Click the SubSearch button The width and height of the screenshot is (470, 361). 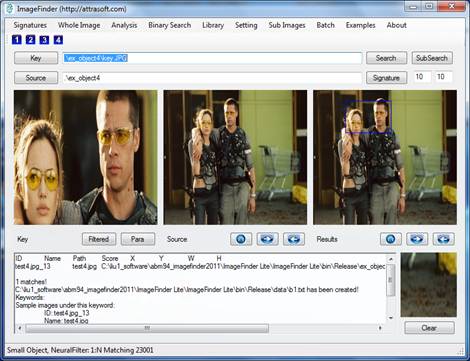click(432, 58)
